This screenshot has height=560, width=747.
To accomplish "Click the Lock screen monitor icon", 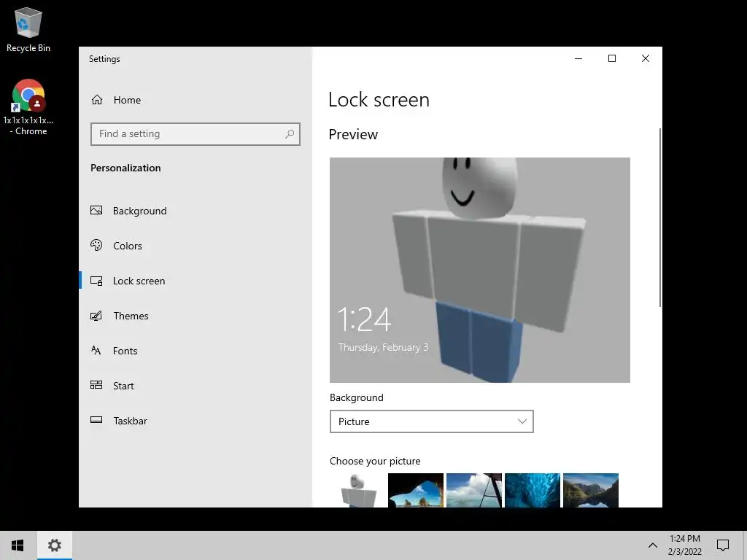I will pyautogui.click(x=96, y=281).
